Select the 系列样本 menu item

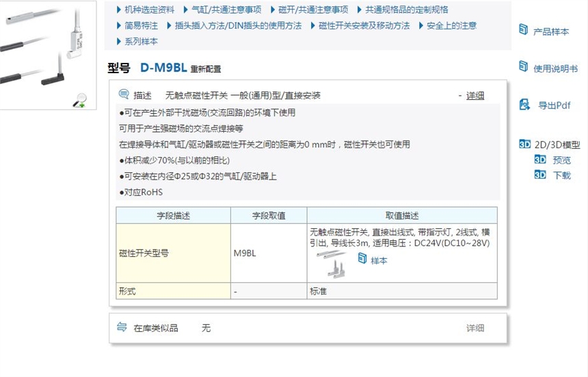point(141,41)
